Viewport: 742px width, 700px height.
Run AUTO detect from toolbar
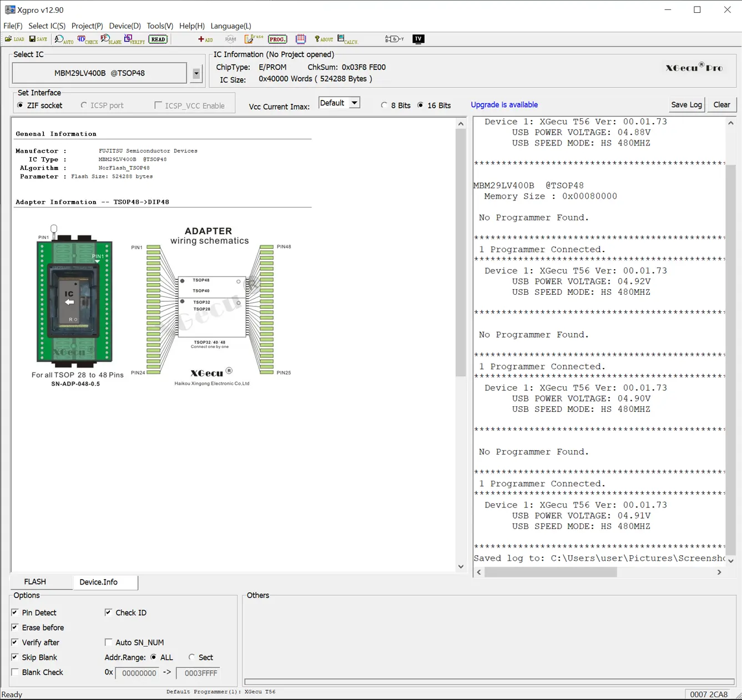pos(64,39)
